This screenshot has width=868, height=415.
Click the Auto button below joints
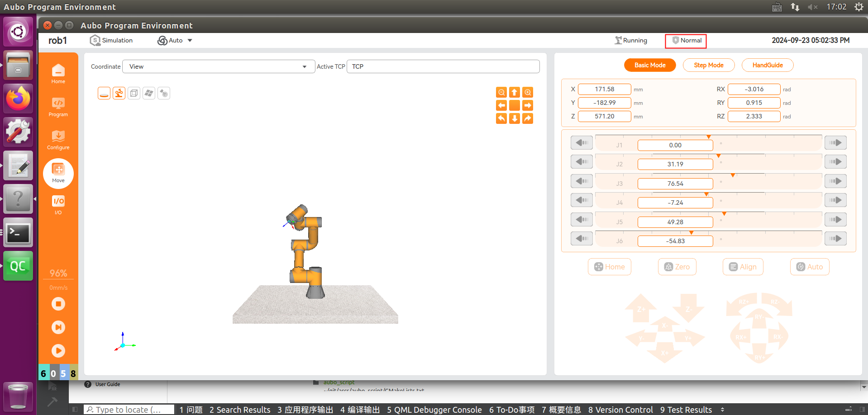tap(810, 267)
